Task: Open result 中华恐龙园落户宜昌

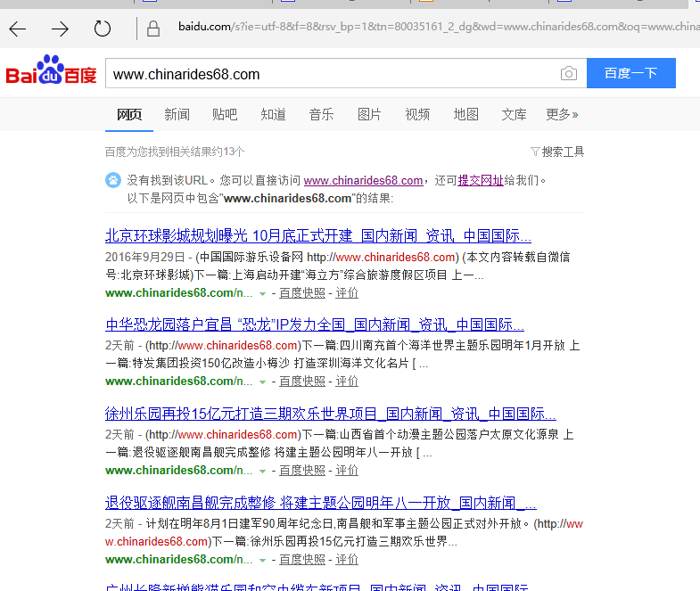Action: tap(314, 324)
